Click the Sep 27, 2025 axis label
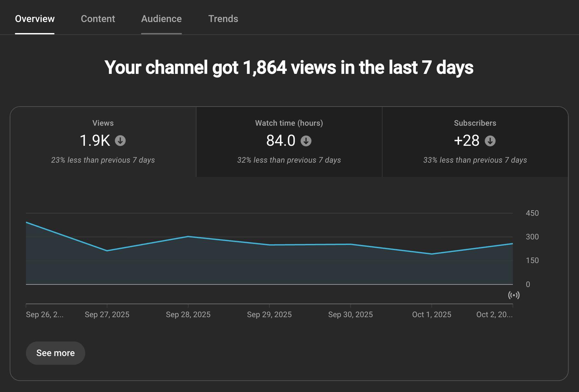Image resolution: width=579 pixels, height=392 pixels. pos(107,315)
